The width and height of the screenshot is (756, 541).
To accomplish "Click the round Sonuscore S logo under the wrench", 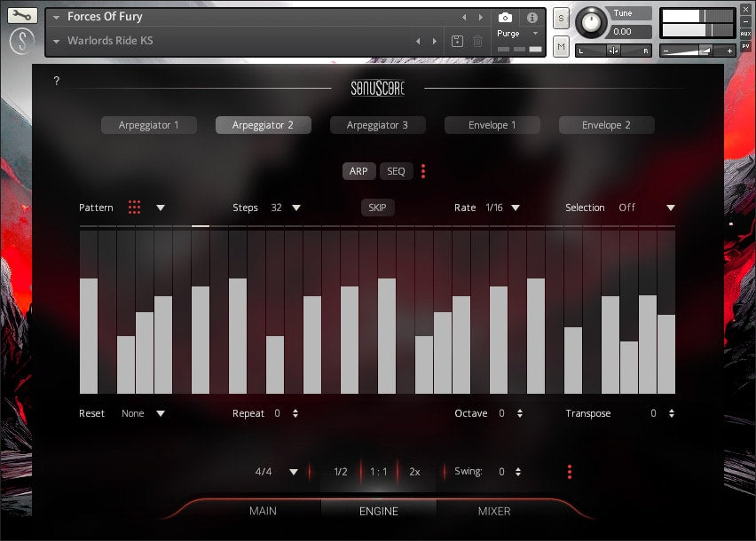I will point(21,41).
